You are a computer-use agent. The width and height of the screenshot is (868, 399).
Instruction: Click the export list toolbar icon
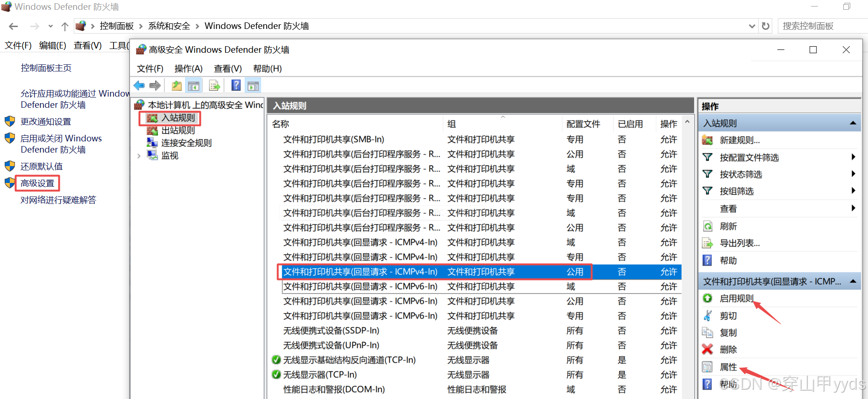click(214, 85)
